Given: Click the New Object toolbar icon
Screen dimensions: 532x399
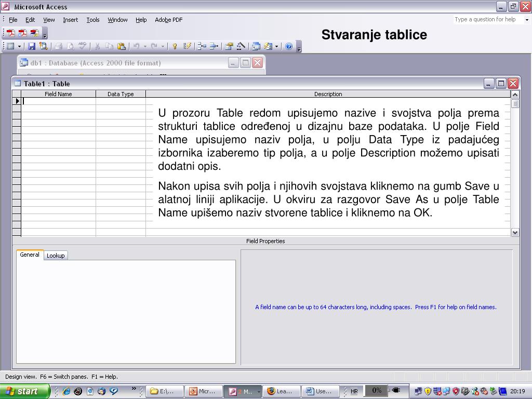Looking at the screenshot, I should pyautogui.click(x=268, y=46).
